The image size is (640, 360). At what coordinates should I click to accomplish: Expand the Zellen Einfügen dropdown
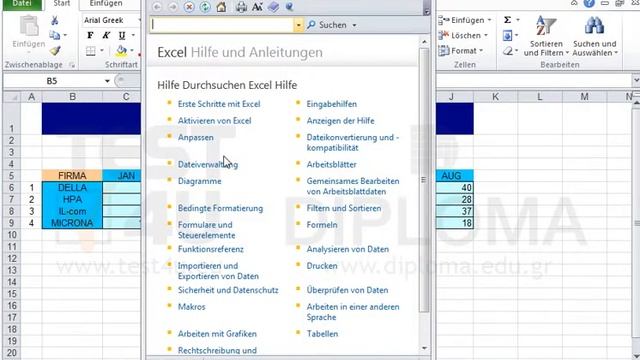[x=489, y=20]
